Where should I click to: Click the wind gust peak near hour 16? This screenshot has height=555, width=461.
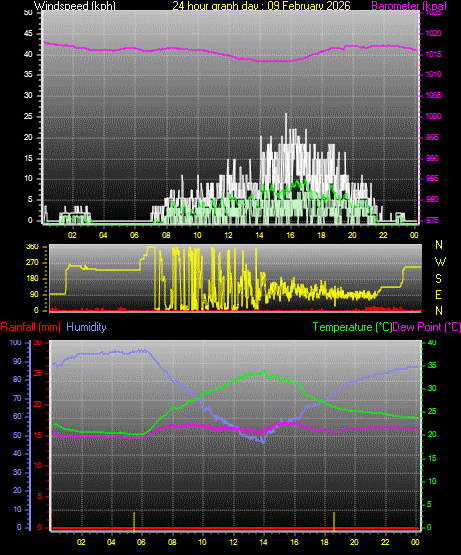pos(286,114)
